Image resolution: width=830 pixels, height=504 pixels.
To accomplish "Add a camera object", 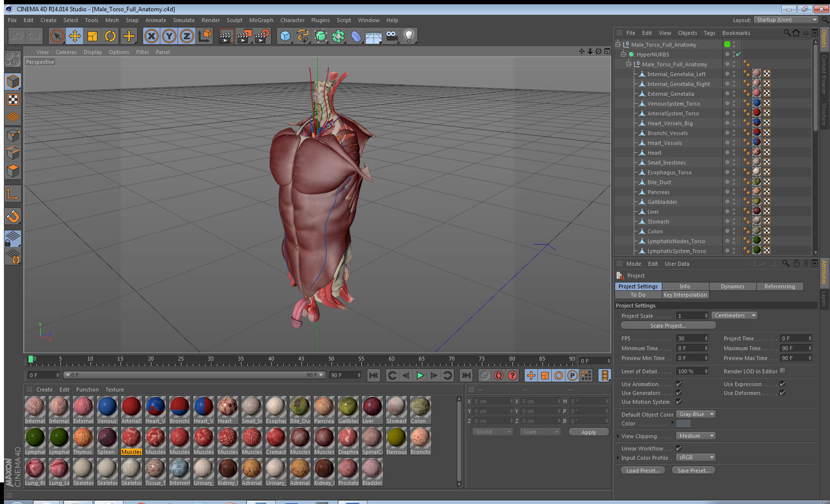I will [391, 36].
